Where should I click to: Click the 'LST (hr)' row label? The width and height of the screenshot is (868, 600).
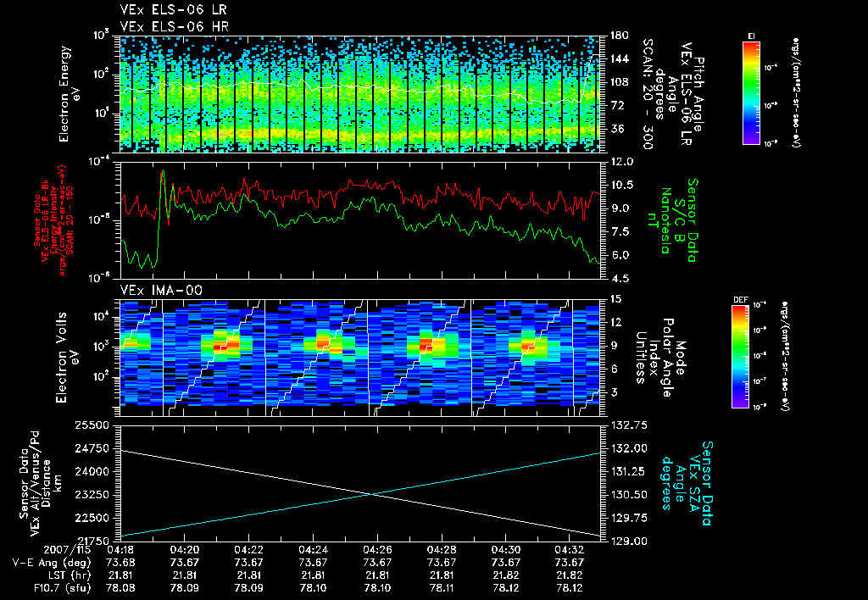69,575
